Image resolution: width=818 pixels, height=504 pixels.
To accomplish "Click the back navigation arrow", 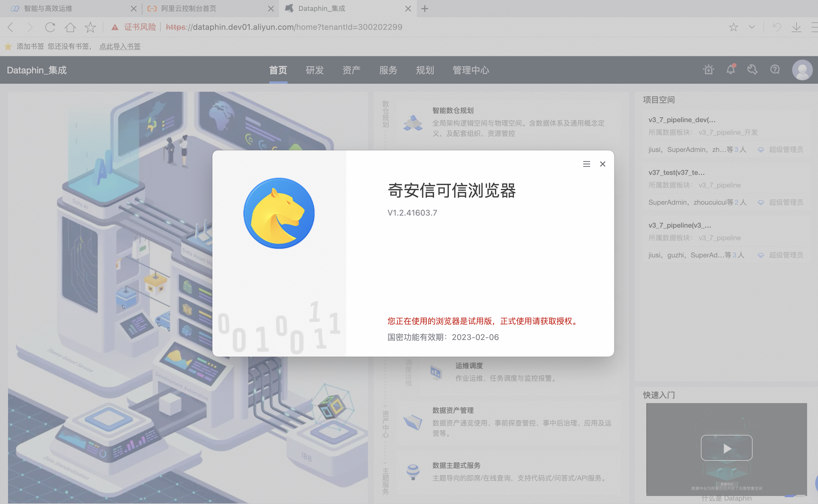I will pyautogui.click(x=10, y=27).
